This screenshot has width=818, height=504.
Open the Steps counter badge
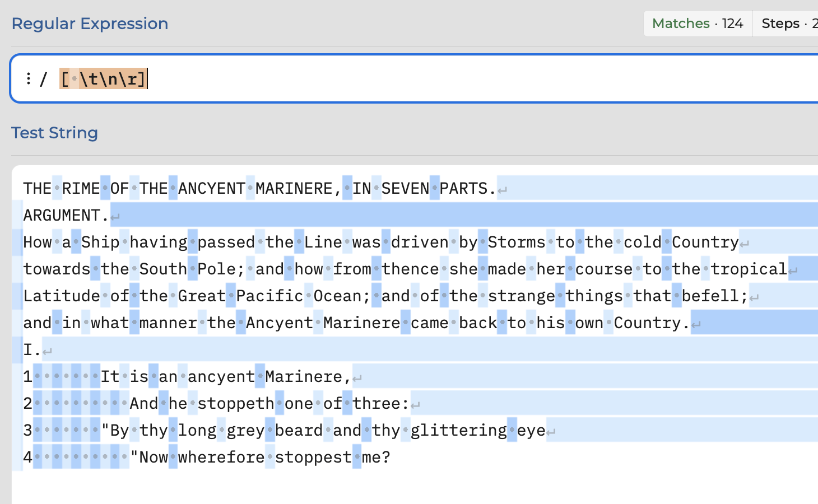[786, 24]
